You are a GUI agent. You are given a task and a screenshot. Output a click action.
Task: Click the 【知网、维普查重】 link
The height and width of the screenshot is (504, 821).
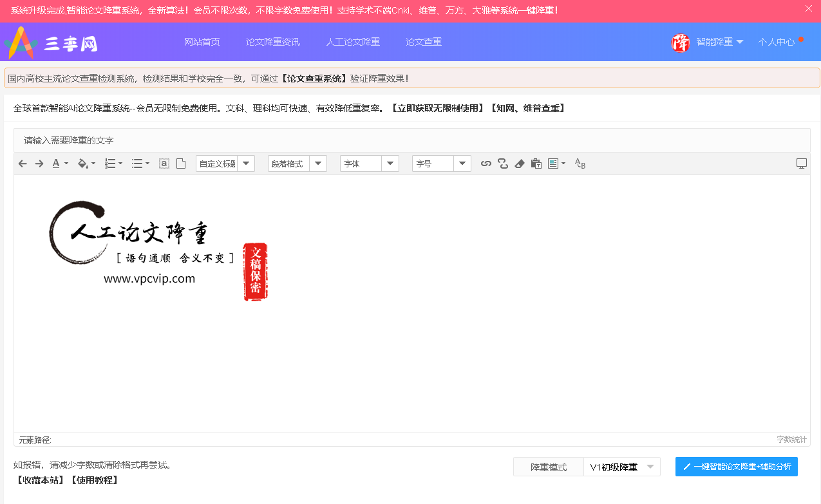coord(528,108)
